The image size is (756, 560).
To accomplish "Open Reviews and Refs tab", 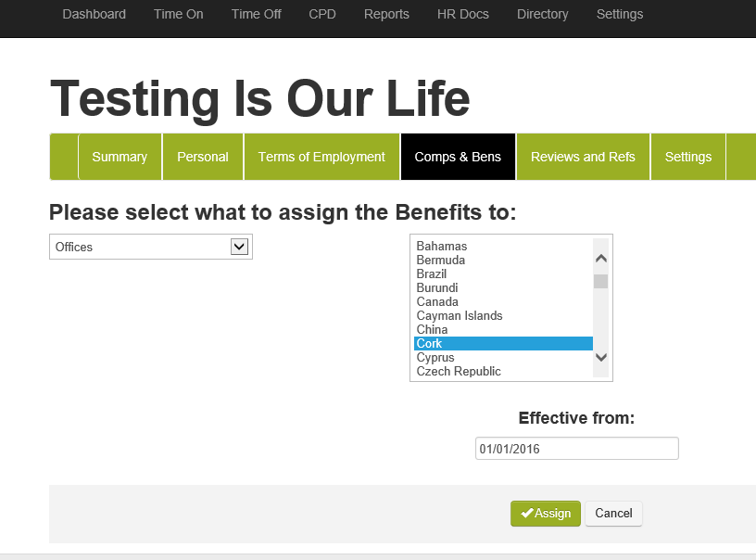I will pyautogui.click(x=583, y=157).
